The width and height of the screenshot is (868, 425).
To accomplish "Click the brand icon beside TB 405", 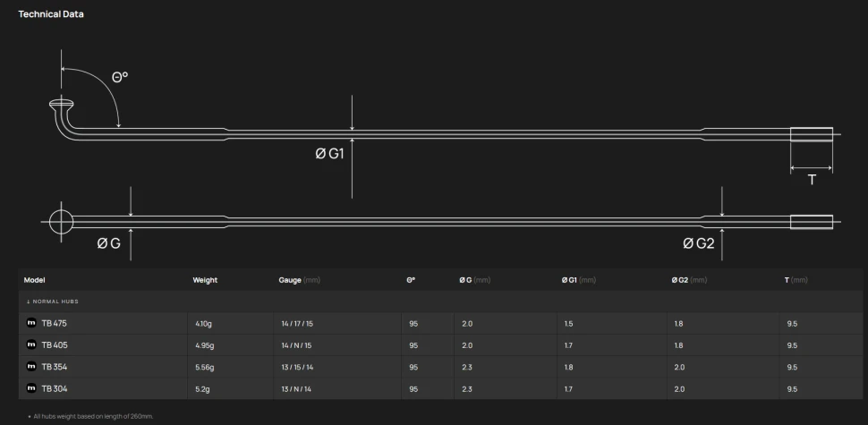I will pos(31,344).
